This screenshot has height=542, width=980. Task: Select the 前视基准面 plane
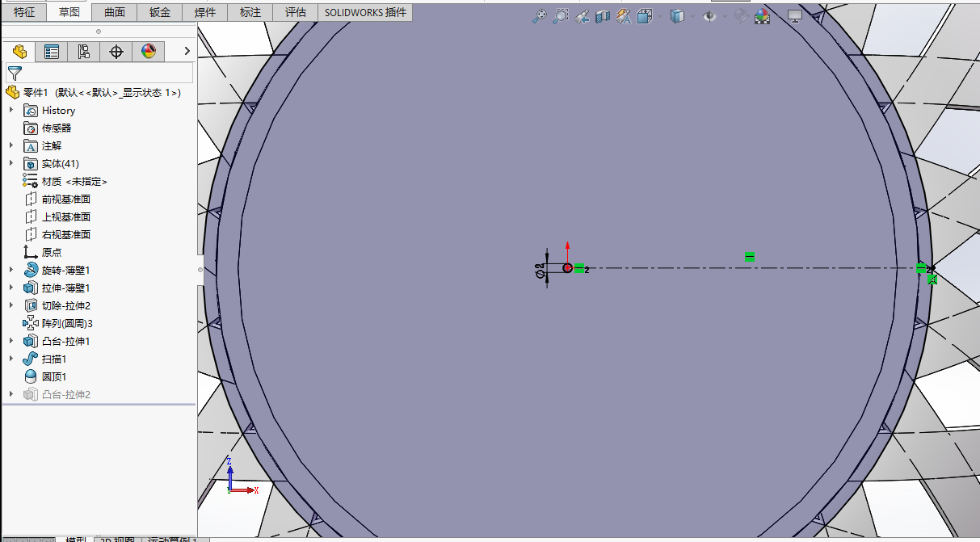57,199
